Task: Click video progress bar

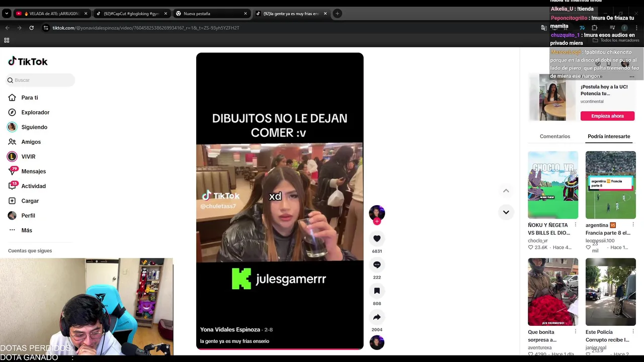Action: [280, 348]
